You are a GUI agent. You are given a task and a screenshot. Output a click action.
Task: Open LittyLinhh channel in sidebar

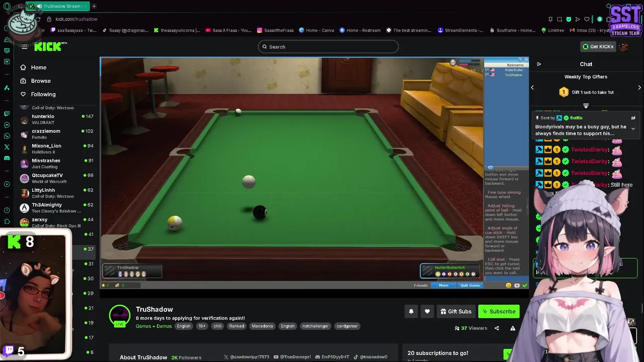click(x=57, y=193)
